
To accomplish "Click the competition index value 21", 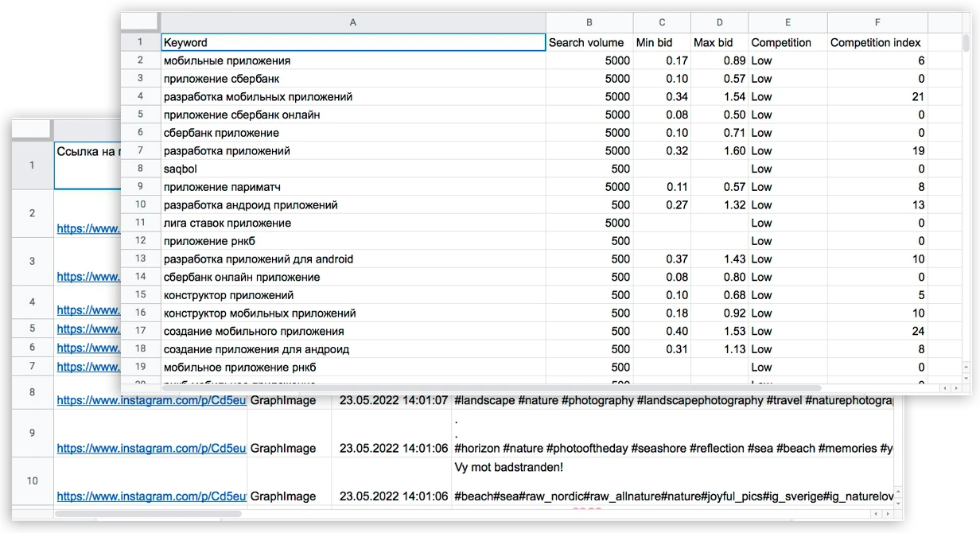I will [x=877, y=97].
